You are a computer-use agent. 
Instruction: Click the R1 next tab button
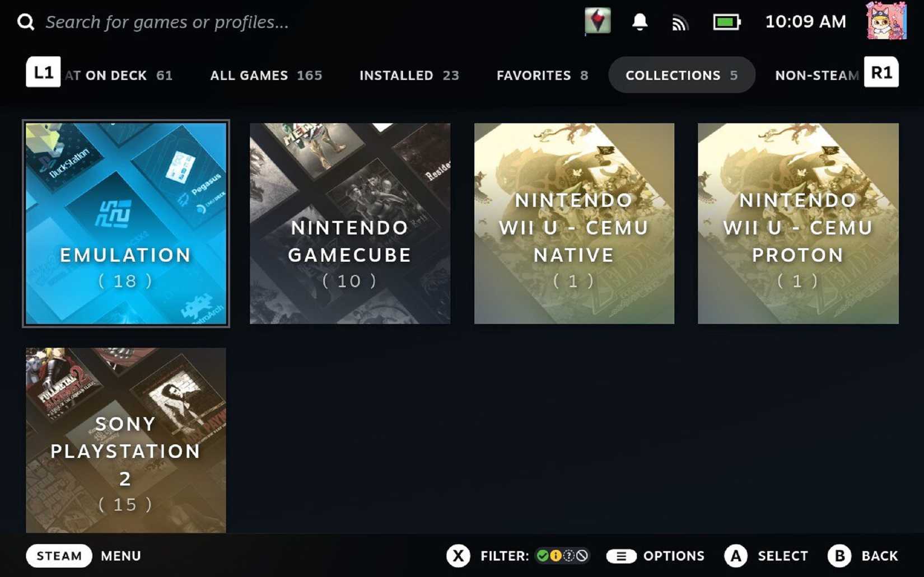(881, 72)
